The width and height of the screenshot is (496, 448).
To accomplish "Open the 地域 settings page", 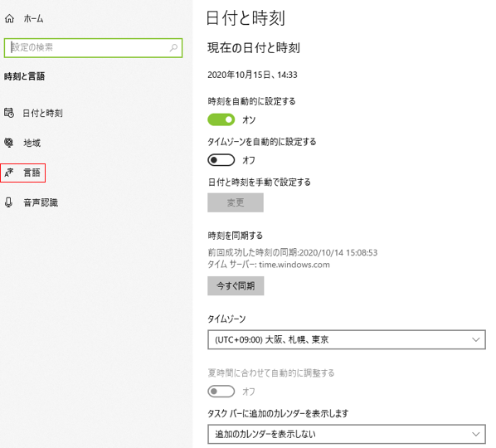I will tap(32, 143).
